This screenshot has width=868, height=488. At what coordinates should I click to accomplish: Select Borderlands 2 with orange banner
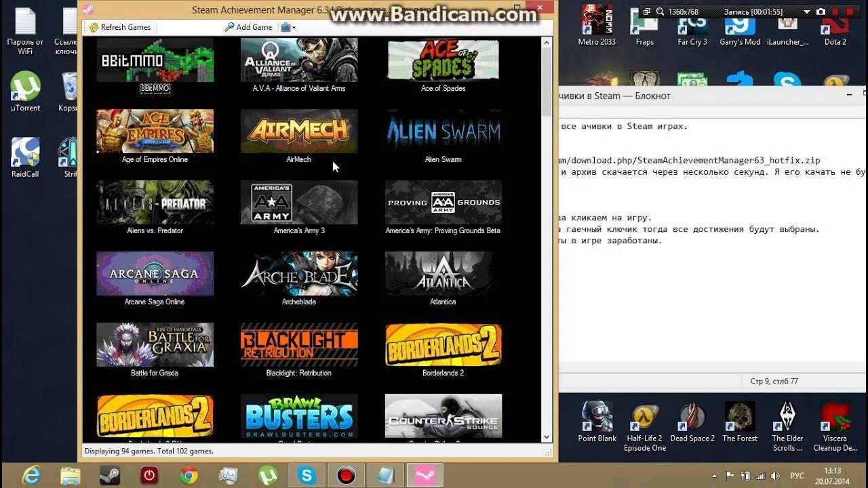(443, 345)
